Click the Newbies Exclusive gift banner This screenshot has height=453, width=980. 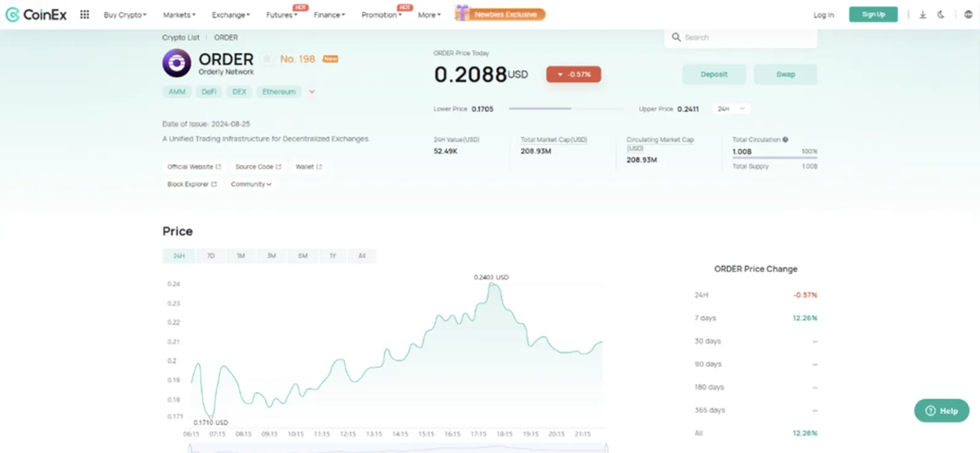[x=500, y=13]
